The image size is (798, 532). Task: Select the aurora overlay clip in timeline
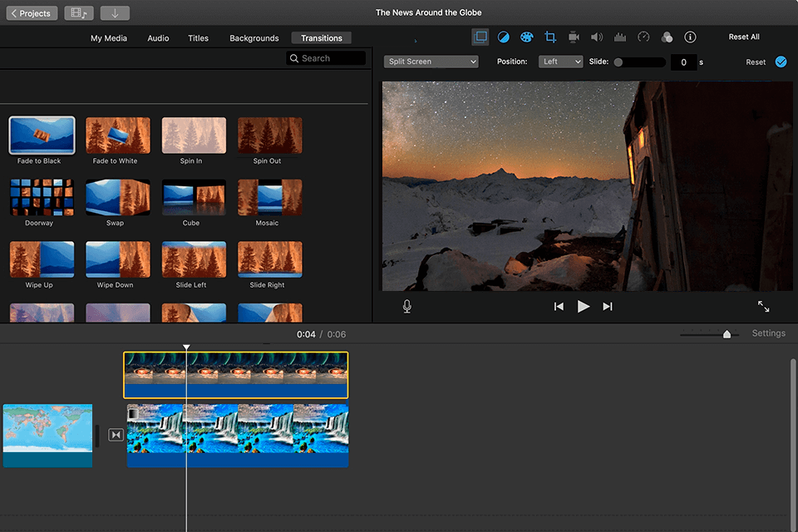pyautogui.click(x=235, y=375)
